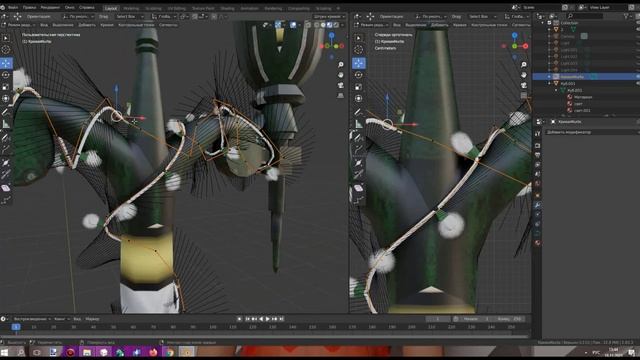Open the Файл menu
640x360 pixels.
click(13, 7)
